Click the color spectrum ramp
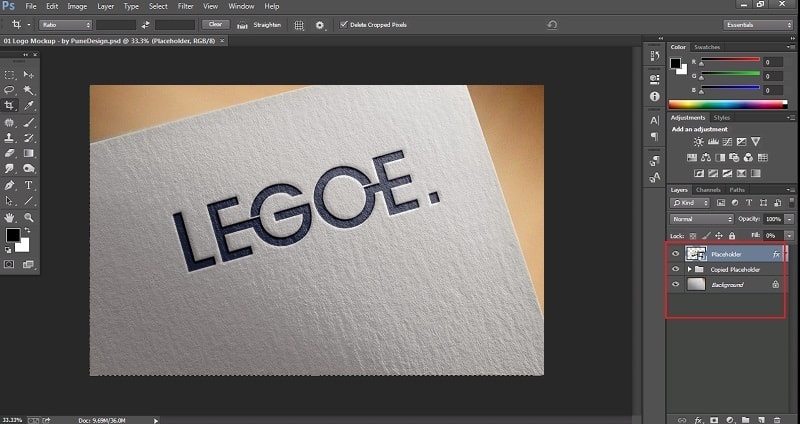The image size is (800, 424). coord(727,104)
